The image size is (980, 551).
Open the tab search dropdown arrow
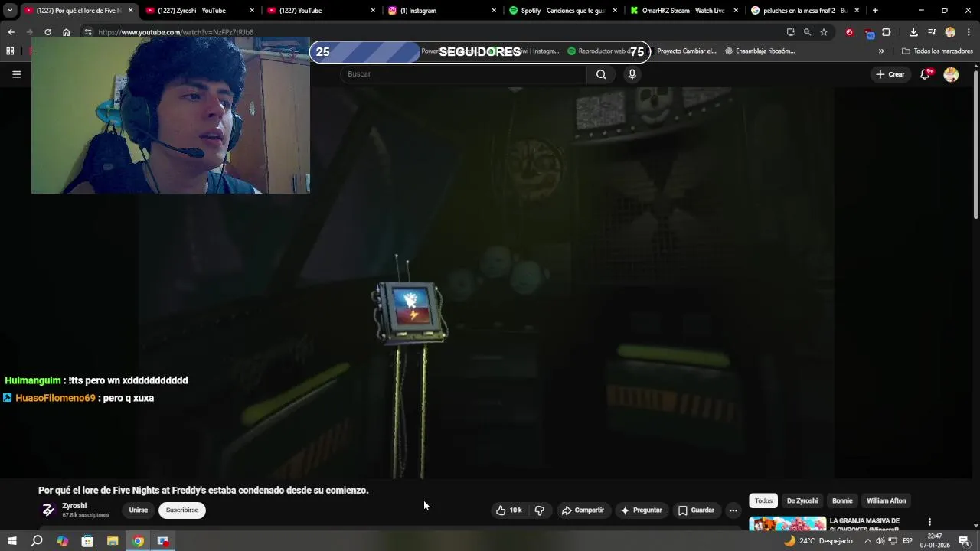(x=10, y=11)
